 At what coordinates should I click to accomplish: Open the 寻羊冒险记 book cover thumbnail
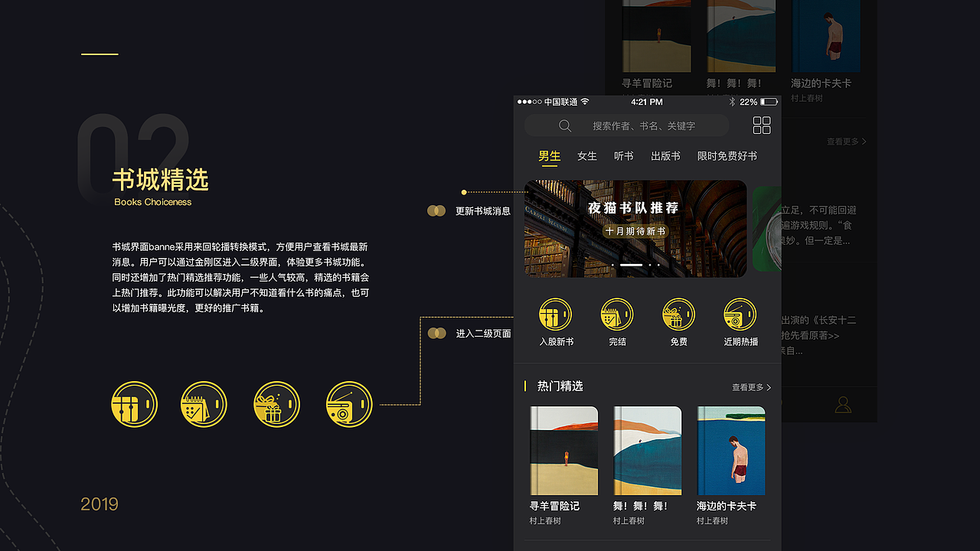click(x=563, y=451)
